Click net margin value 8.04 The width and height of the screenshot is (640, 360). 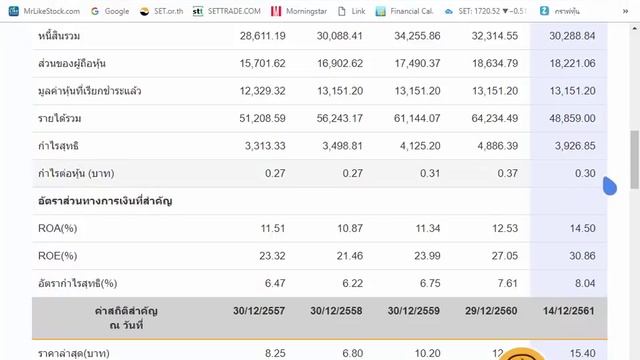585,283
